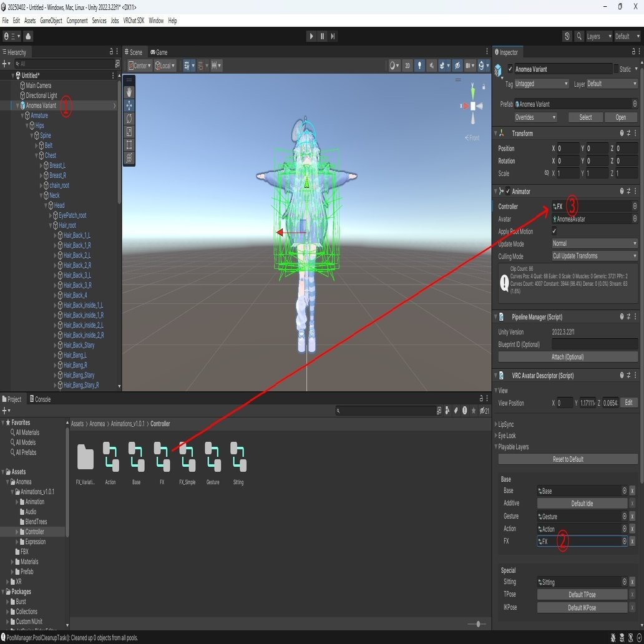Viewport: 644px width, 644px height.
Task: Collapse the Armature tree node
Action: click(x=23, y=116)
